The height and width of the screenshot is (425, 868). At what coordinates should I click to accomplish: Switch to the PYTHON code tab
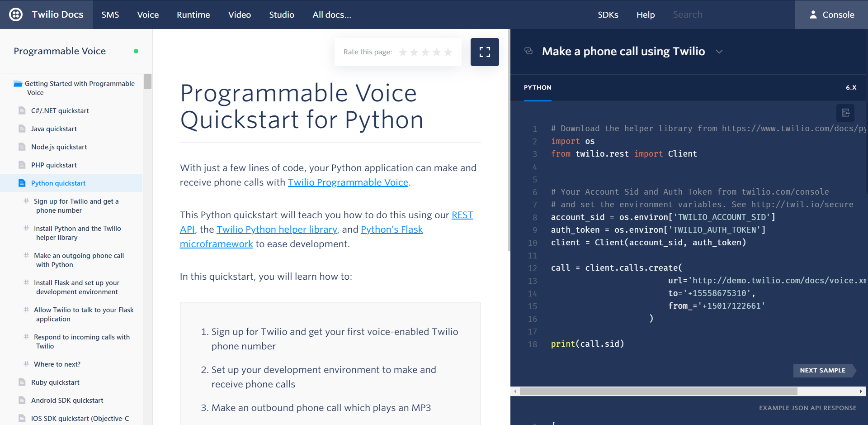[x=538, y=87]
